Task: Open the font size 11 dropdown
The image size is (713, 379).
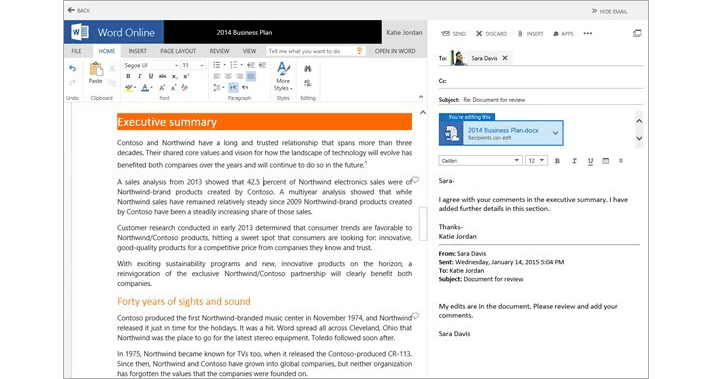Action: pyautogui.click(x=202, y=66)
